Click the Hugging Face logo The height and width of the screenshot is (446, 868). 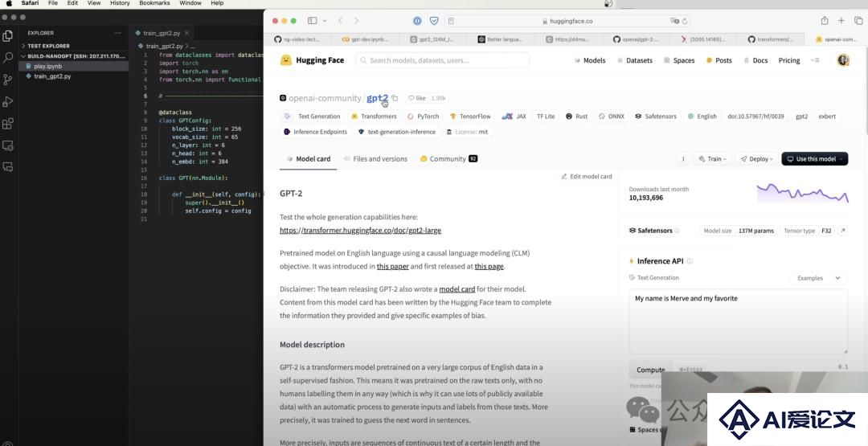[x=312, y=60]
